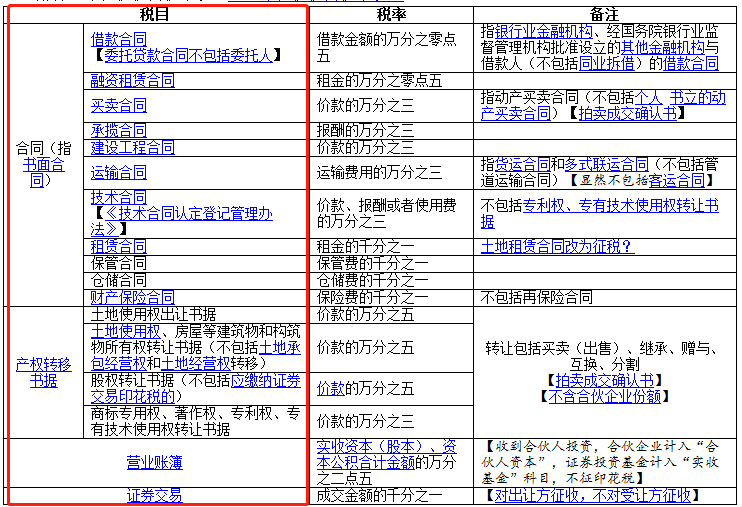Click the 仓储费的千分之一 rate cell
Screen dimensions: 742x507
(x=366, y=280)
